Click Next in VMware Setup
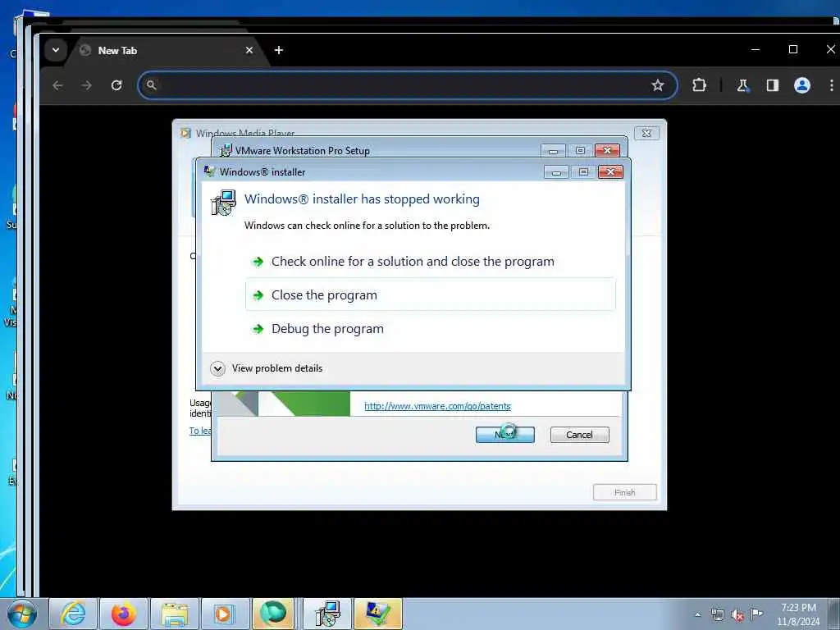Viewport: 840px width, 630px height. tap(504, 435)
